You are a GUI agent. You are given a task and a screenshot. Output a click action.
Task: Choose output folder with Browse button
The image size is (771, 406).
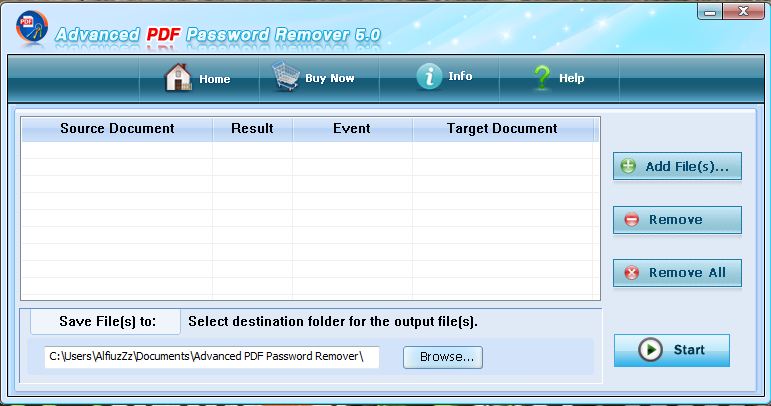point(443,357)
